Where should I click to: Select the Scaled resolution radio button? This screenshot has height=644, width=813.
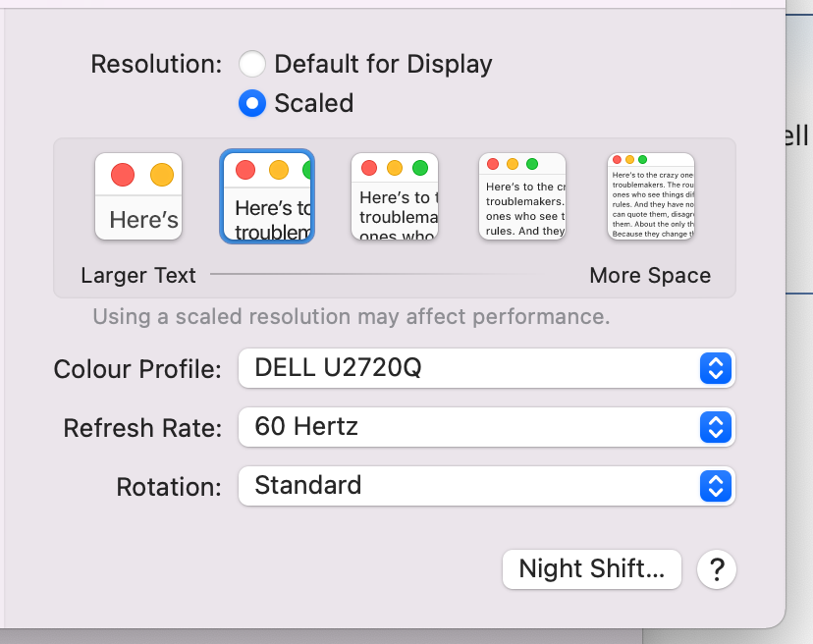point(252,103)
